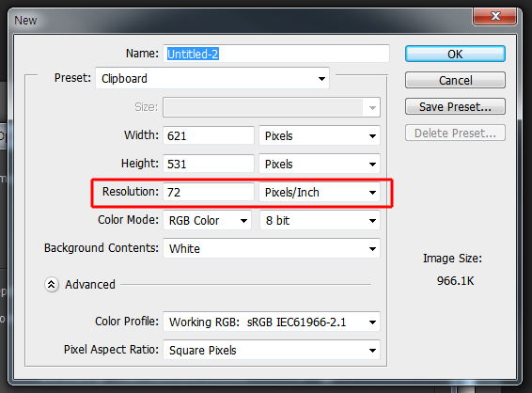532x393 pixels.
Task: Open the 8 bit depth dropdown
Action: (320, 220)
